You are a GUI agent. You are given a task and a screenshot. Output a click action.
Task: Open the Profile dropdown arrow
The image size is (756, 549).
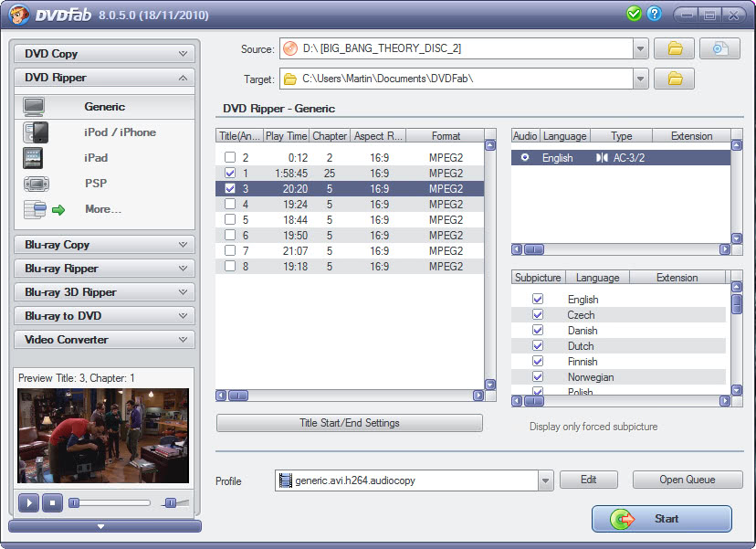pyautogui.click(x=545, y=480)
